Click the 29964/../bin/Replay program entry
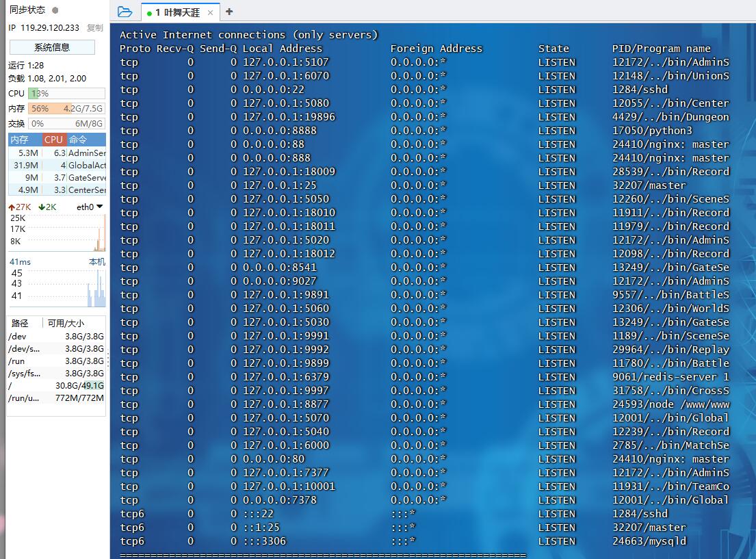The width and height of the screenshot is (756, 559). (670, 350)
